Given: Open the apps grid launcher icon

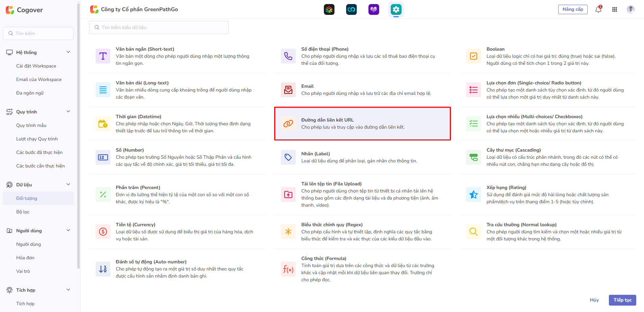Looking at the screenshot, I should (x=614, y=9).
